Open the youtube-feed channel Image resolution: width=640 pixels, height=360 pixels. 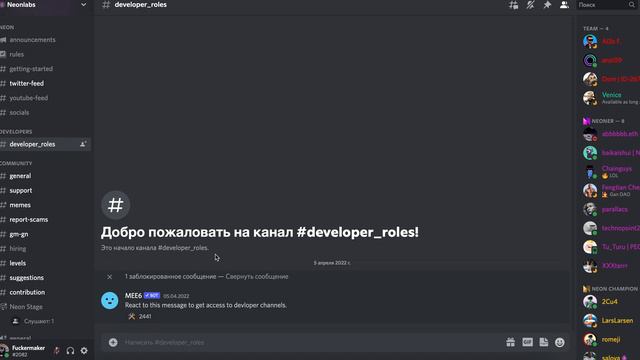click(x=29, y=98)
